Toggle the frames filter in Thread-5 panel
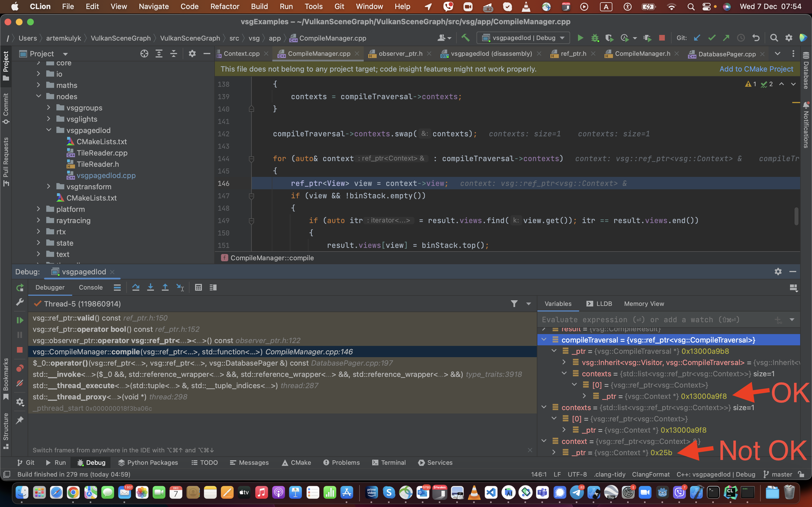The height and width of the screenshot is (507, 812). click(x=514, y=304)
